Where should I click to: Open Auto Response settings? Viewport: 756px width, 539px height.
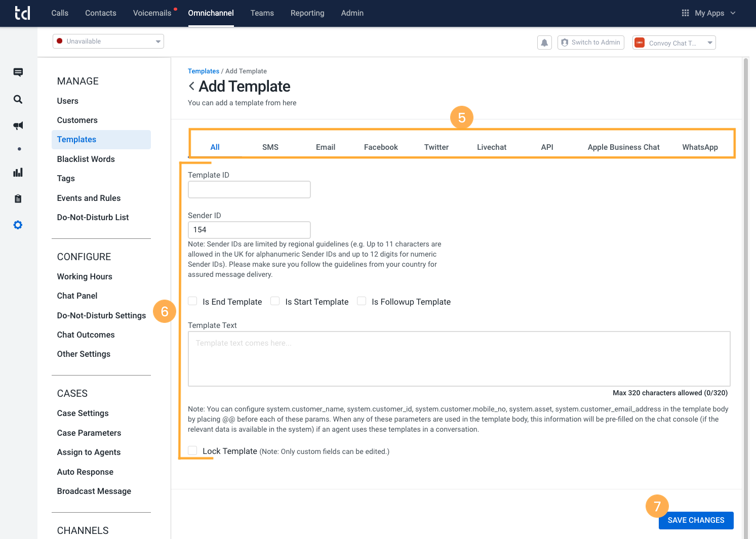(x=86, y=472)
